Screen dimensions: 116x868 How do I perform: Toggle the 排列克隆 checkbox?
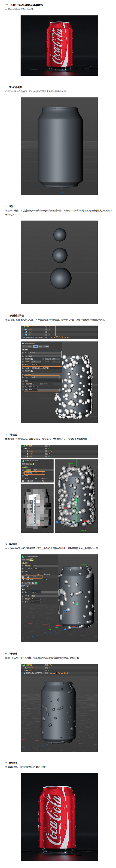click(x=32, y=371)
